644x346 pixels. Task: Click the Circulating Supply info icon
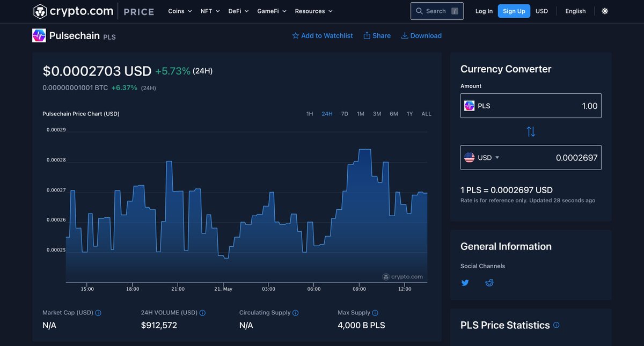296,313
